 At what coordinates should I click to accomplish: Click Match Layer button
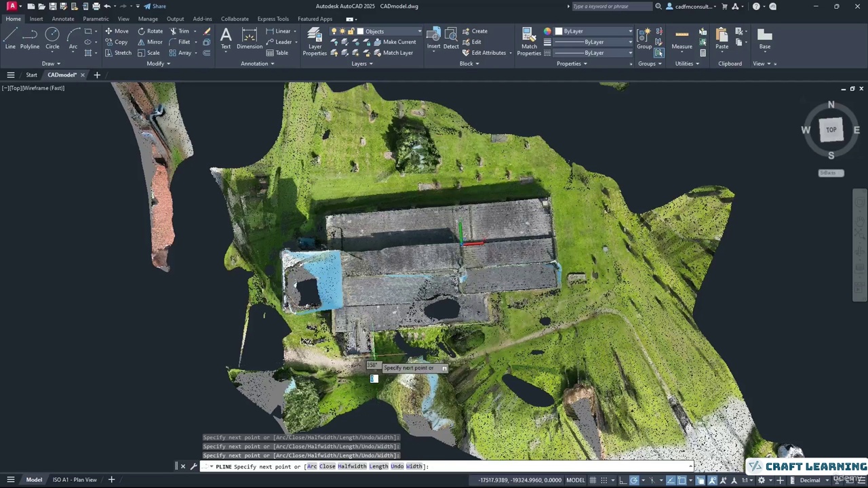pos(393,53)
